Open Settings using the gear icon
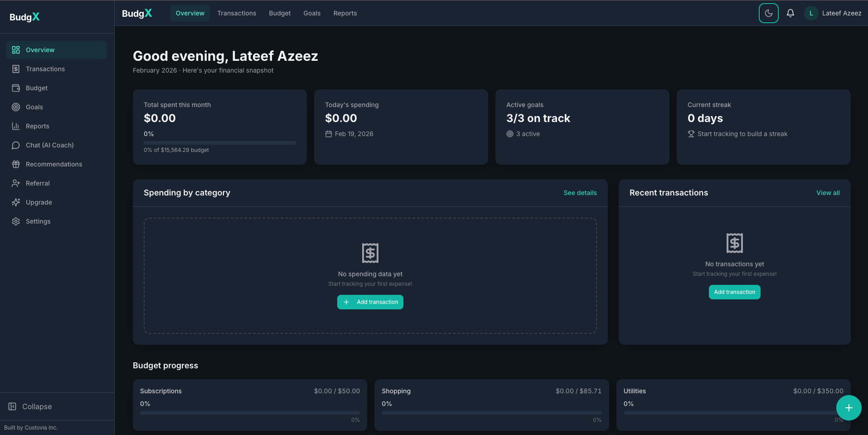Viewport: 868px width, 435px height. tap(15, 221)
